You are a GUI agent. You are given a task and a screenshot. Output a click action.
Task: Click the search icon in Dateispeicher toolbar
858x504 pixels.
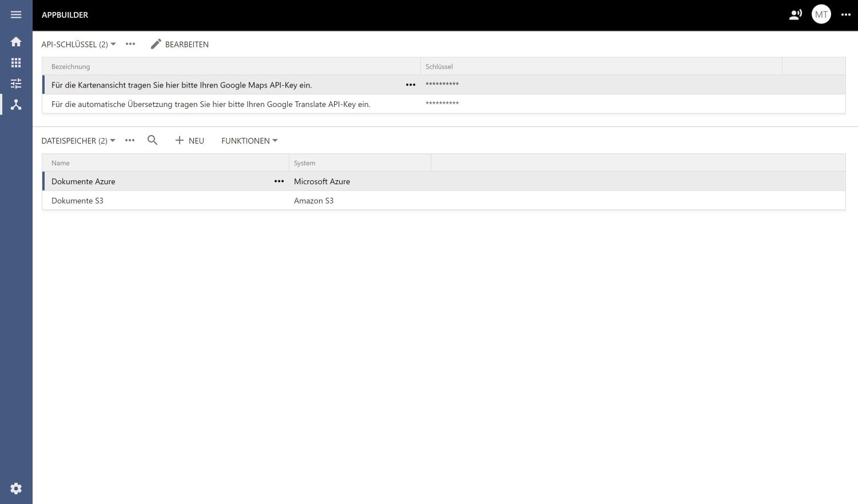coord(152,140)
